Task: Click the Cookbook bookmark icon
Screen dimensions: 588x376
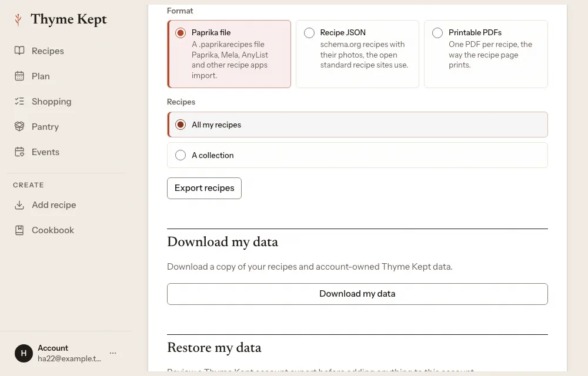Action: pos(19,230)
